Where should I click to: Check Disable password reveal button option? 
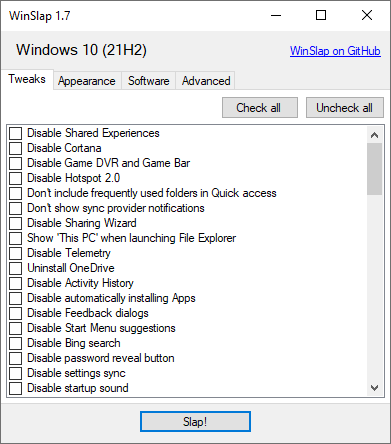pos(15,358)
